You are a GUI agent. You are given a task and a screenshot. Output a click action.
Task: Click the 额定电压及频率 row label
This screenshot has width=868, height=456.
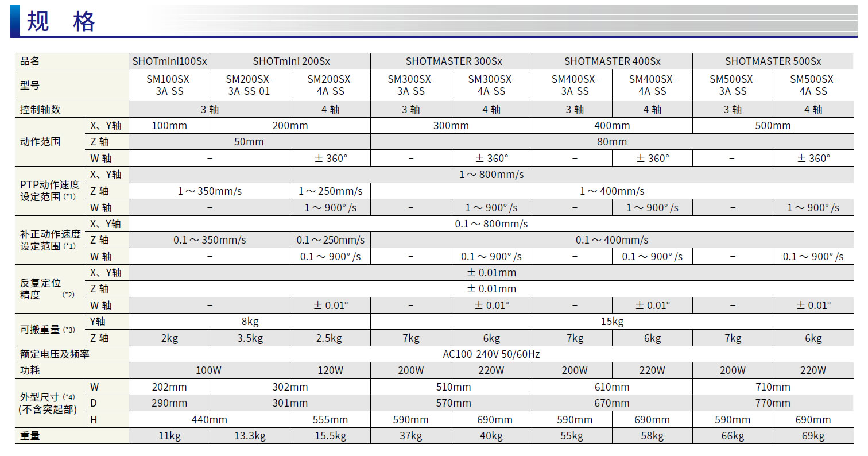pyautogui.click(x=55, y=354)
